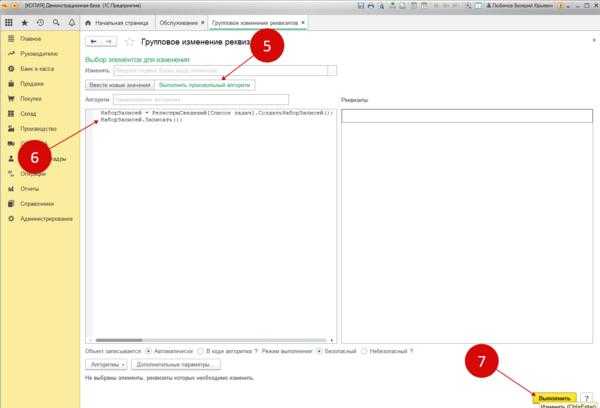The image size is (600, 408).
Task: Open the history clock icon
Action: point(40,23)
